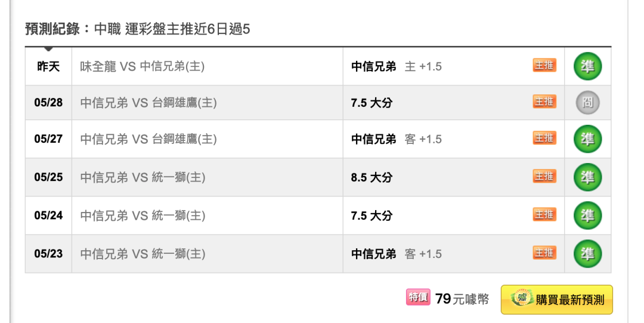Screen dimensions: 644x323
Task: Click the 主推 badge on the 05/25 row
Action: [544, 177]
